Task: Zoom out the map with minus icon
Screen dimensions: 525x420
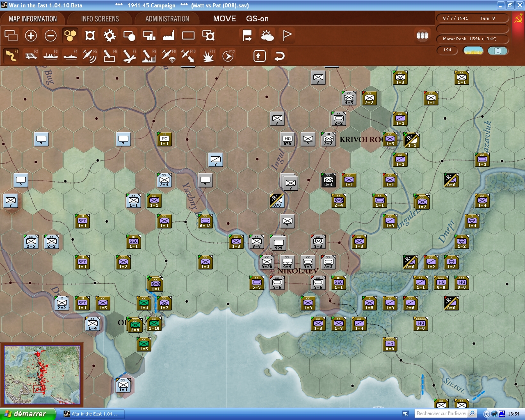Action: point(50,36)
